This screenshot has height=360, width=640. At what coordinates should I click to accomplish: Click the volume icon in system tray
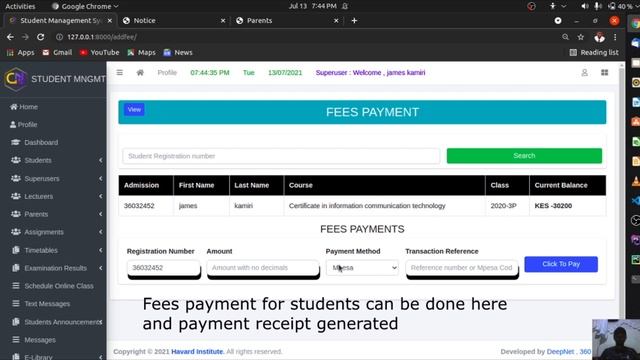(585, 6)
